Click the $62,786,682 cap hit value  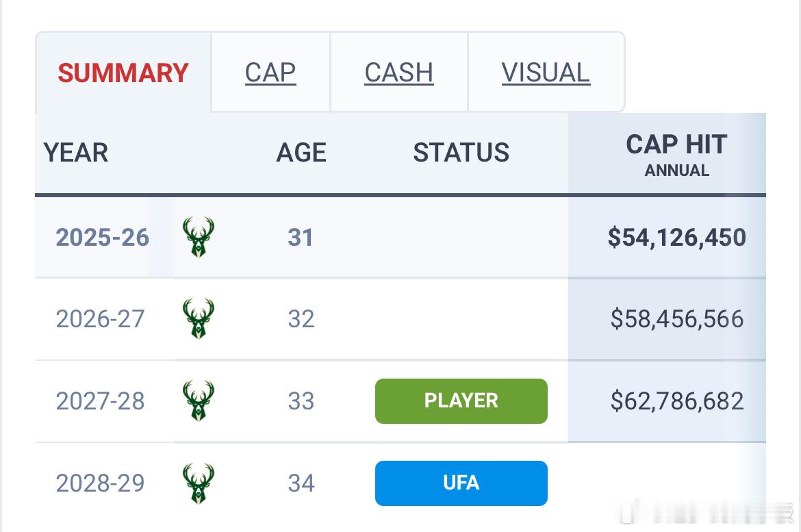coord(677,401)
